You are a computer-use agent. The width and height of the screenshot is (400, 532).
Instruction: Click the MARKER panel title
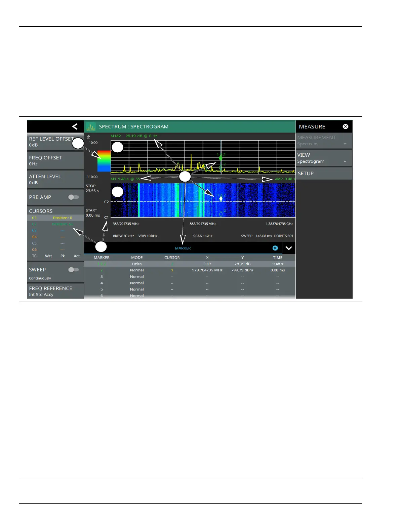[x=183, y=248]
